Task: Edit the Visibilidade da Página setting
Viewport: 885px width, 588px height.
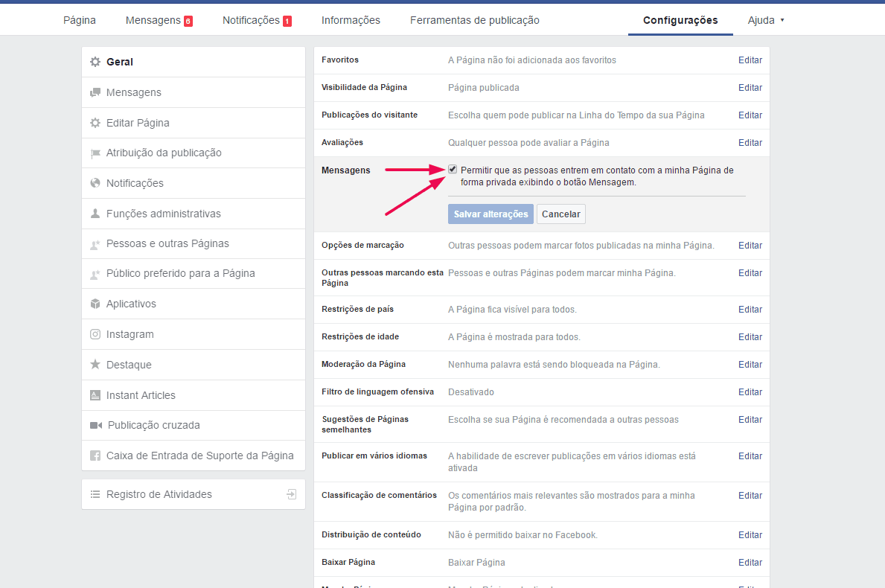Action: point(750,88)
